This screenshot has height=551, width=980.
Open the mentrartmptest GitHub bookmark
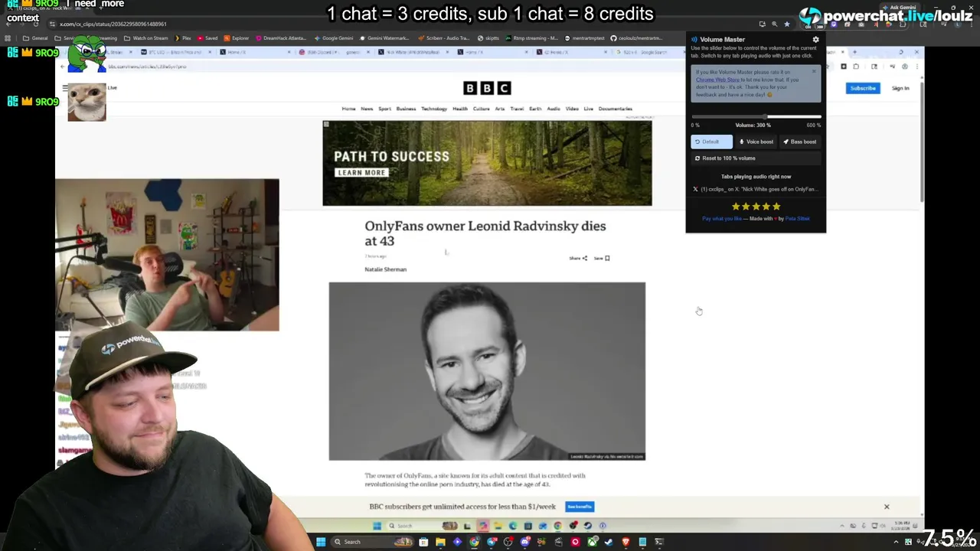point(585,37)
